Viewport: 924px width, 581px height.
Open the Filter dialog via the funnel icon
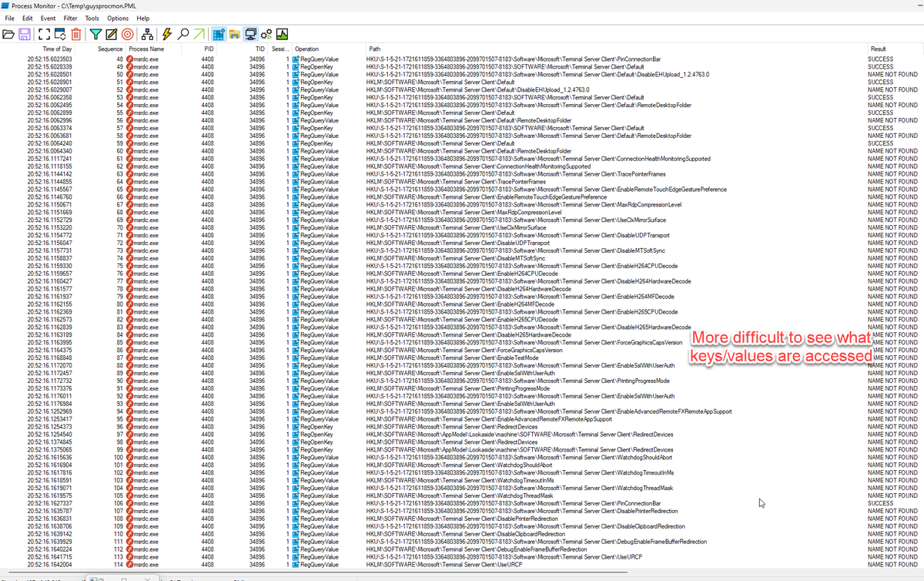point(95,34)
